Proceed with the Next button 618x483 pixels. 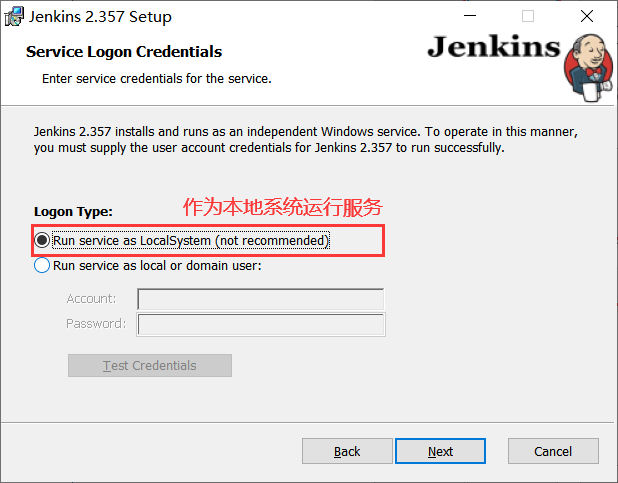[x=440, y=451]
